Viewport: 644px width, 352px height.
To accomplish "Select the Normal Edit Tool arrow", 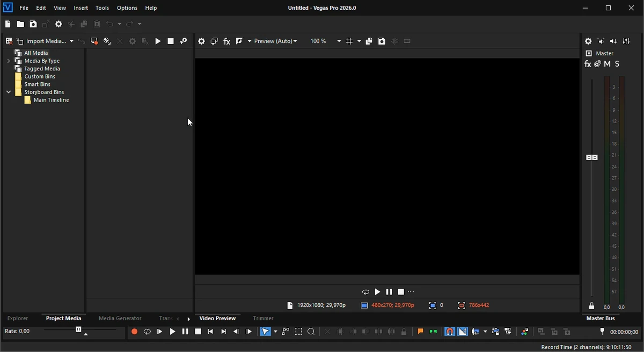I will [266, 332].
